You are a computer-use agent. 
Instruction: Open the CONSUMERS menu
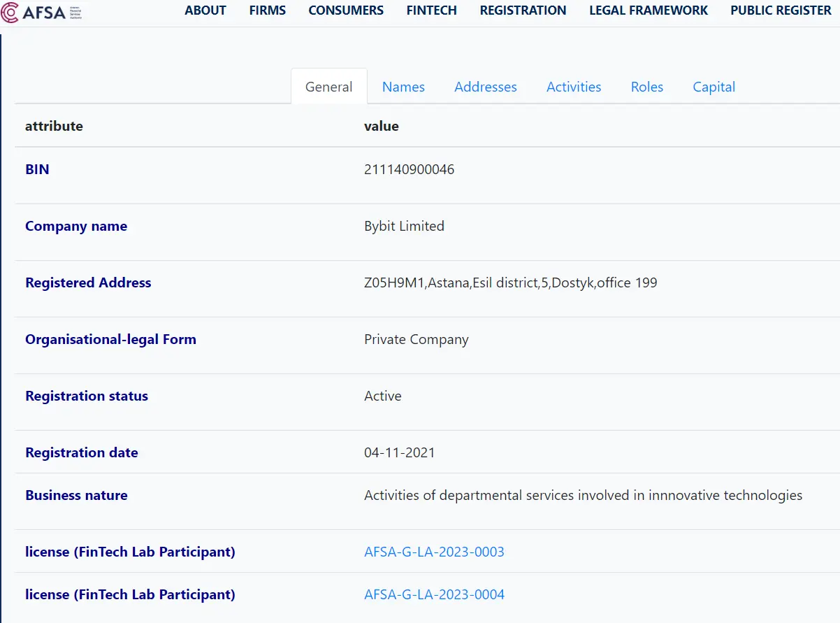(x=346, y=10)
